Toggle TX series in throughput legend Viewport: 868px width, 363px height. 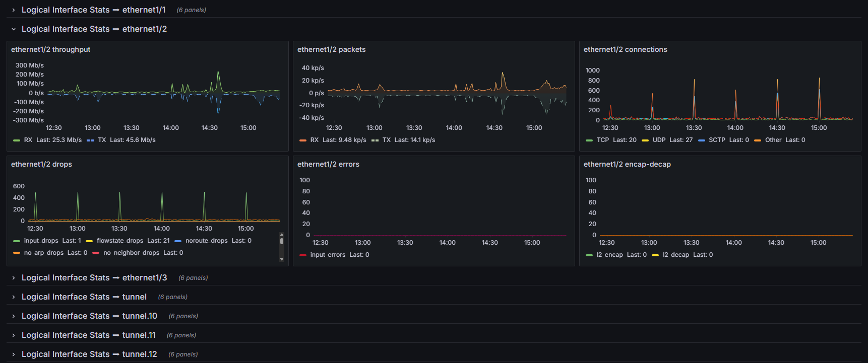[102, 140]
